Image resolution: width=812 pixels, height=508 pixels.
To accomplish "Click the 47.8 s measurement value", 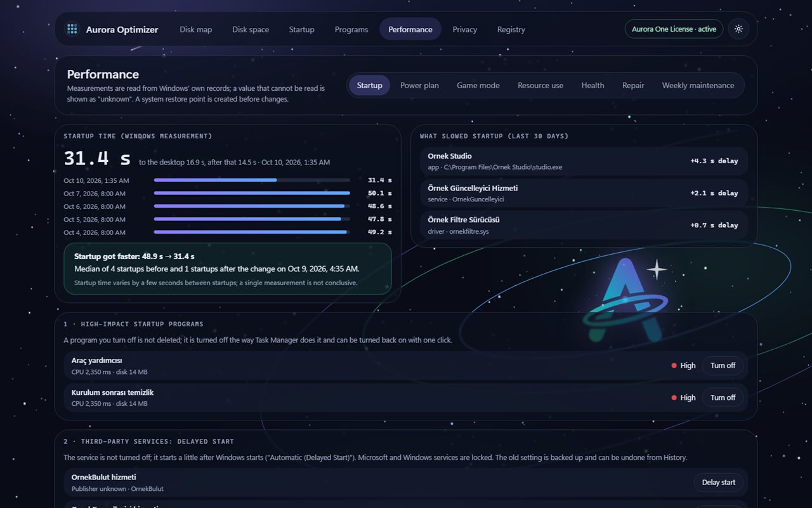I will tap(380, 219).
